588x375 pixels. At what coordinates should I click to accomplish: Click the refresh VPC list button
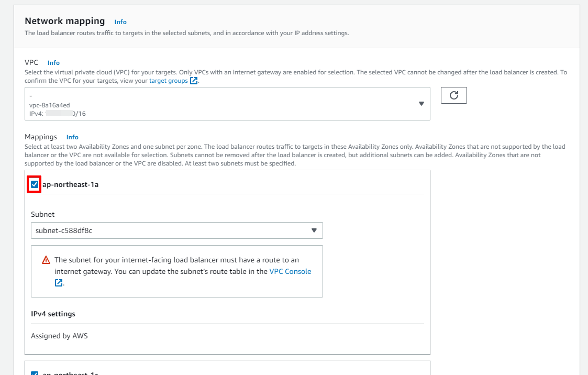pos(454,95)
